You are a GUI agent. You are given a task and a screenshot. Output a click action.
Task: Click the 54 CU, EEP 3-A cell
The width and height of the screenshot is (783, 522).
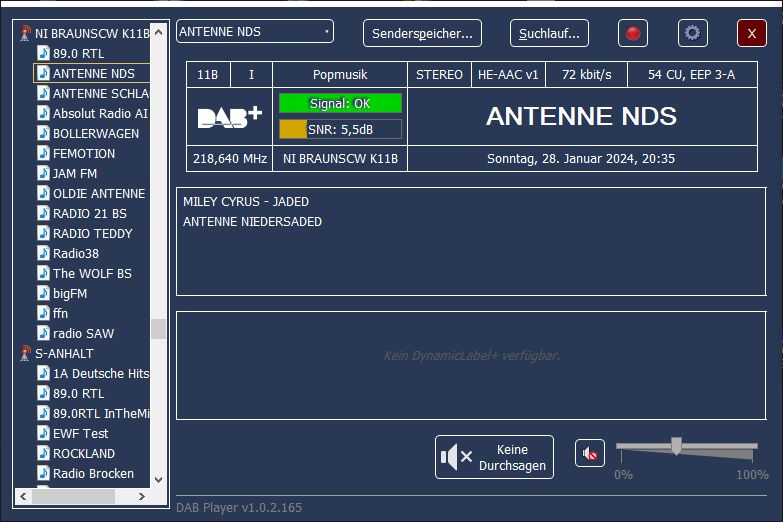pyautogui.click(x=692, y=74)
